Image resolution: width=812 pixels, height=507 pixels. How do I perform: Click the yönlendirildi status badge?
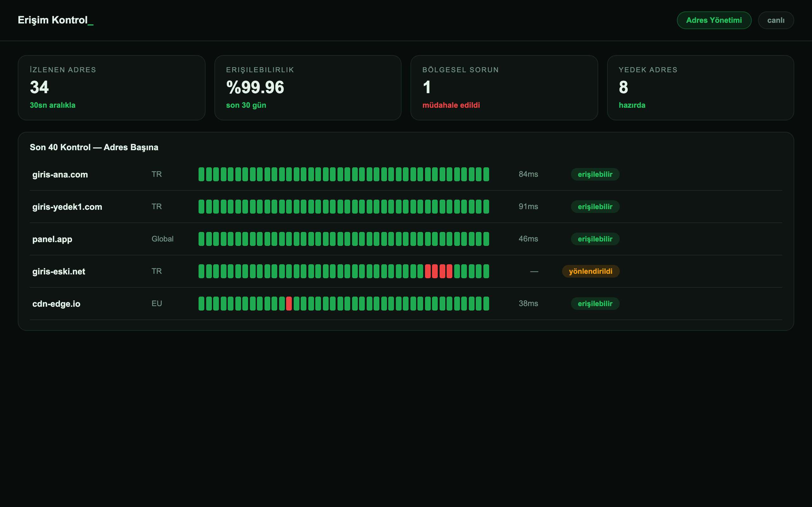click(x=591, y=271)
